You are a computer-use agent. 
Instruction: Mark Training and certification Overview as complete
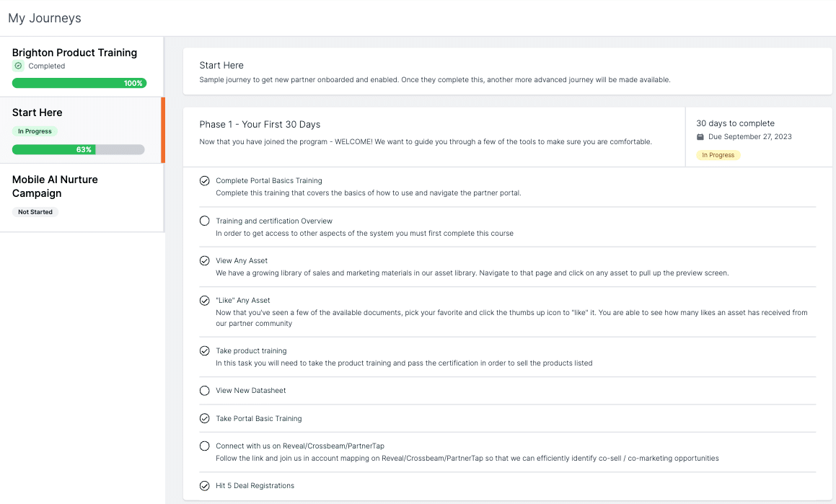[204, 221]
